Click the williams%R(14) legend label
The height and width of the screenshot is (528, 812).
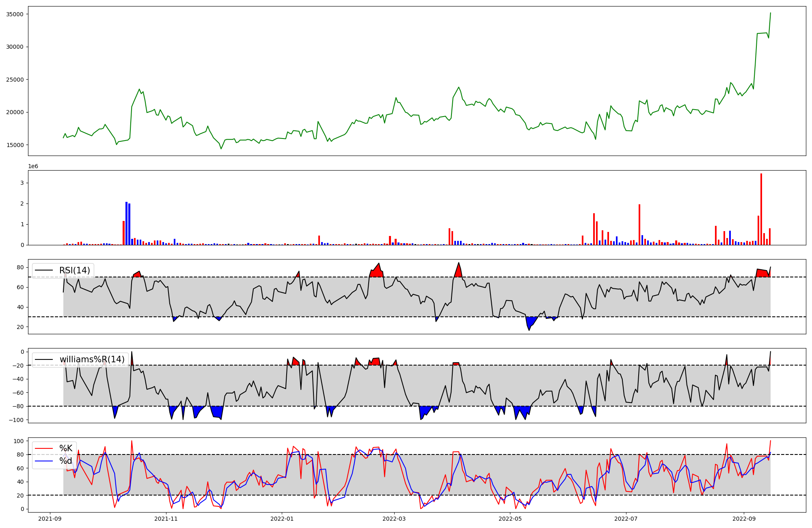click(92, 359)
